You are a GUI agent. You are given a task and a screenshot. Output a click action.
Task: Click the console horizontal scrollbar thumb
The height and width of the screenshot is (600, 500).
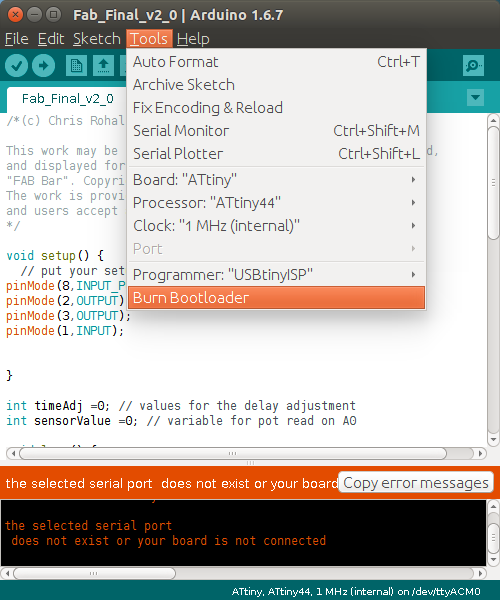[94, 573]
